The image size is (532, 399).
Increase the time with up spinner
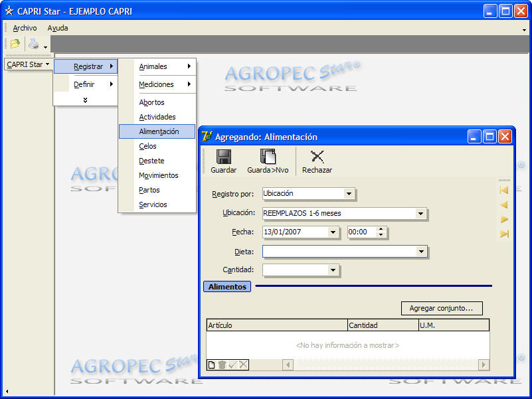click(381, 229)
